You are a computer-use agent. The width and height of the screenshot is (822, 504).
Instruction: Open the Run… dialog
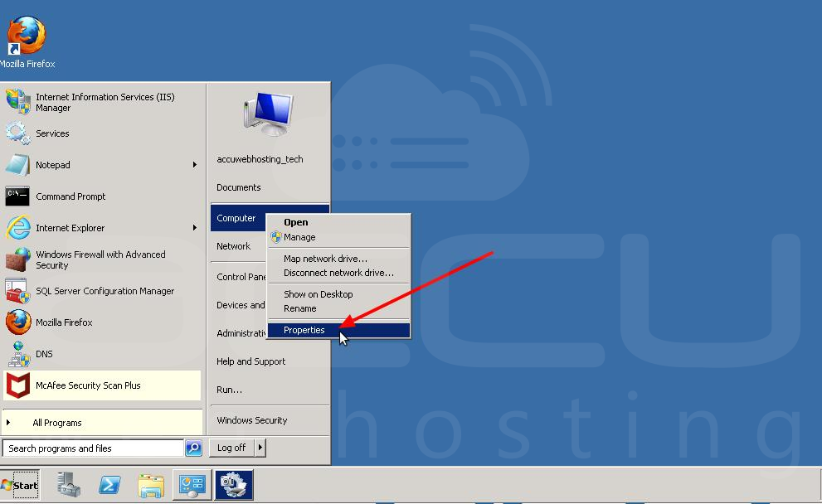pyautogui.click(x=229, y=390)
